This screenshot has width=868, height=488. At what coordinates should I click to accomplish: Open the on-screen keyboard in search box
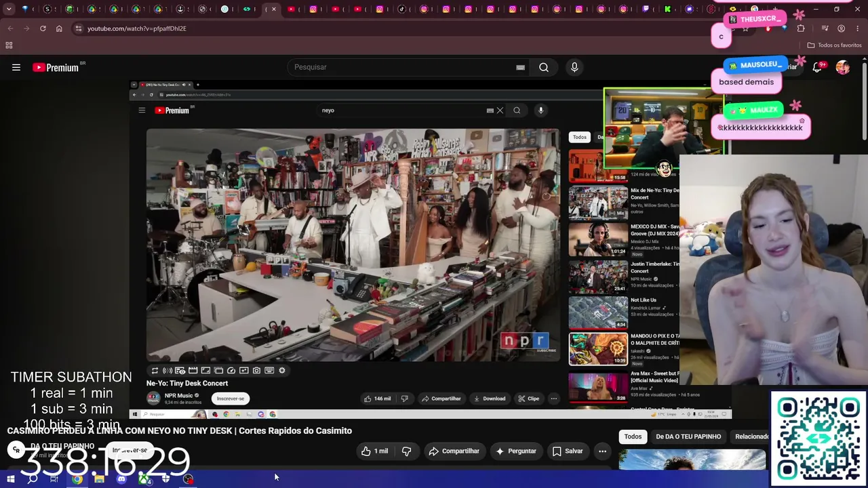(520, 67)
